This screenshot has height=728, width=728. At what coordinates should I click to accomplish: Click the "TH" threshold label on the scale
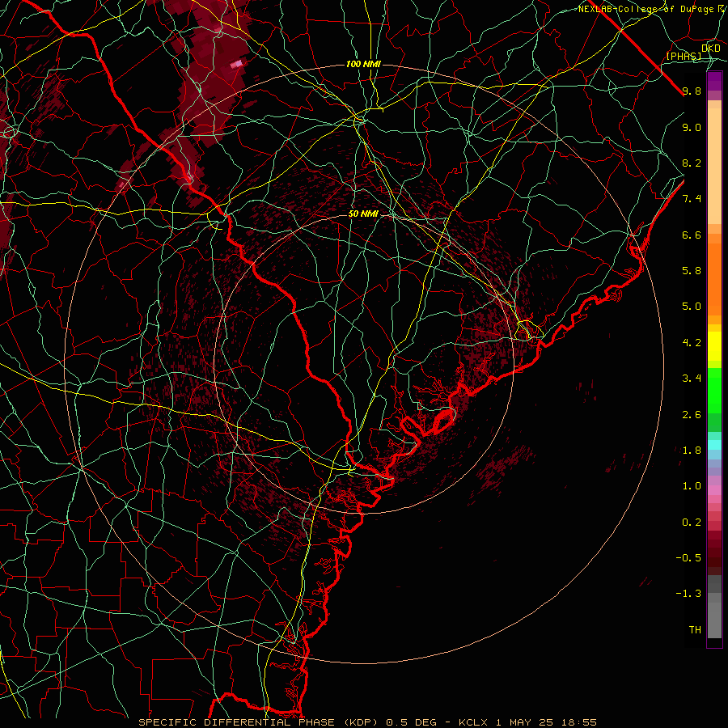tap(695, 630)
